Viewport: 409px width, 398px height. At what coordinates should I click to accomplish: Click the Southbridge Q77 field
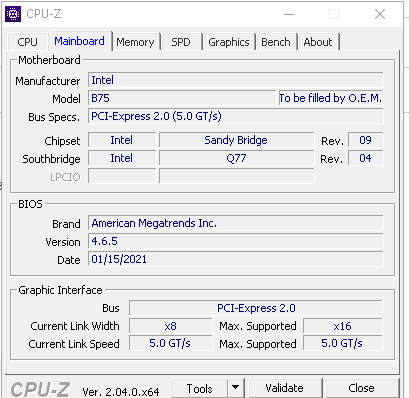coord(237,158)
